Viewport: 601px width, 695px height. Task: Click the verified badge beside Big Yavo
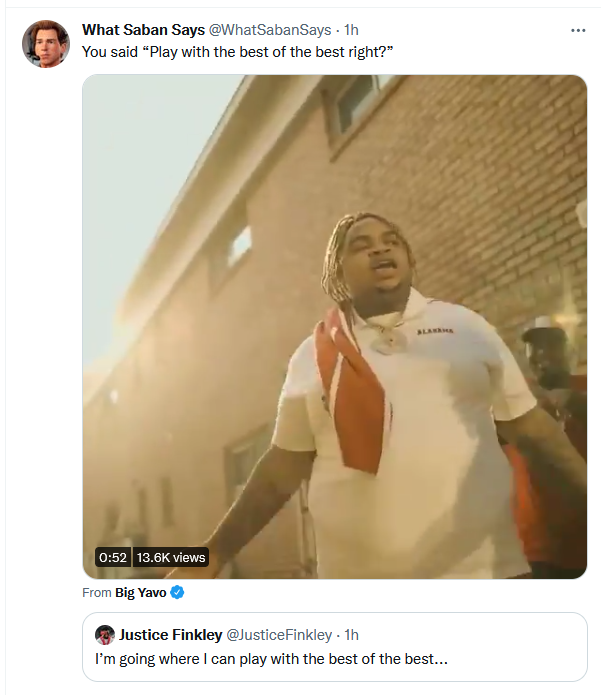177,592
